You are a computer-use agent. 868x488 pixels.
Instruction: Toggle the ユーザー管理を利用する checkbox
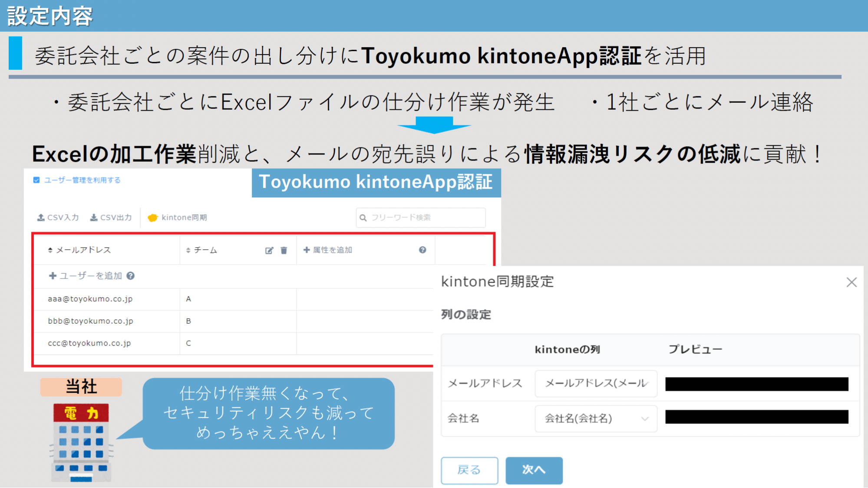pyautogui.click(x=36, y=180)
